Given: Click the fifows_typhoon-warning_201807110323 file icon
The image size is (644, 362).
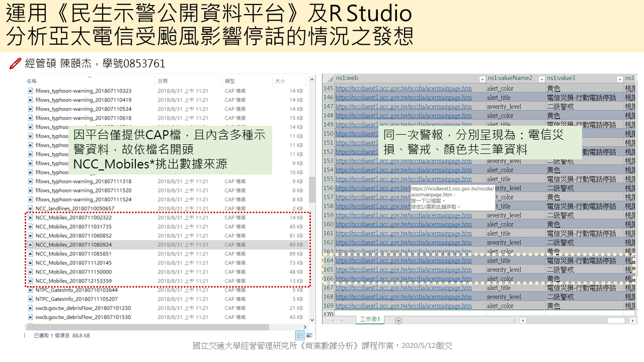Looking at the screenshot, I should (x=31, y=91).
